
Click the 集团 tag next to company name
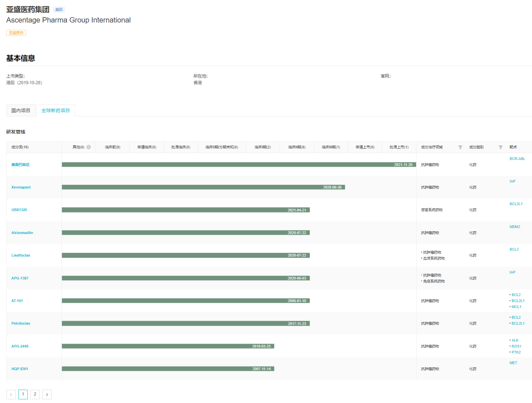[59, 10]
